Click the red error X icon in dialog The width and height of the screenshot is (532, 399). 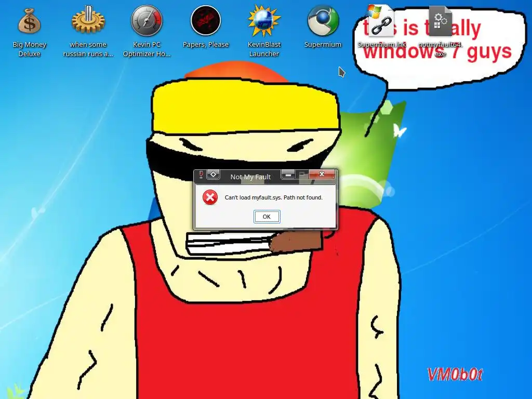click(x=210, y=197)
